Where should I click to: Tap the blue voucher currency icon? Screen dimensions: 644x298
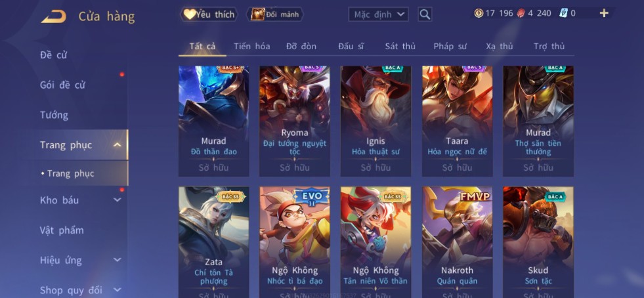(x=563, y=13)
